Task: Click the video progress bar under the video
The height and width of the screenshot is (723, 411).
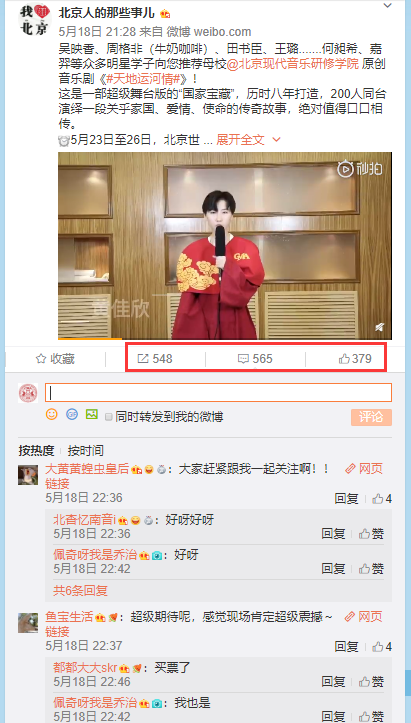Action: (225, 339)
